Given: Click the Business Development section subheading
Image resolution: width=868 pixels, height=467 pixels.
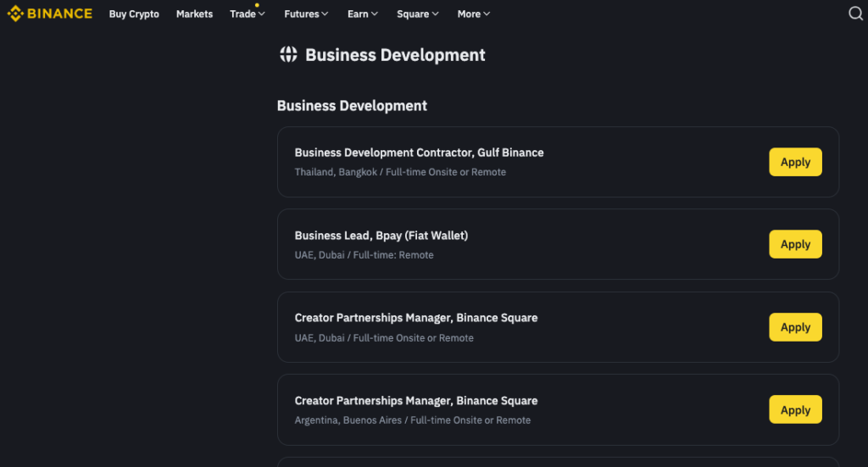Looking at the screenshot, I should pos(352,106).
